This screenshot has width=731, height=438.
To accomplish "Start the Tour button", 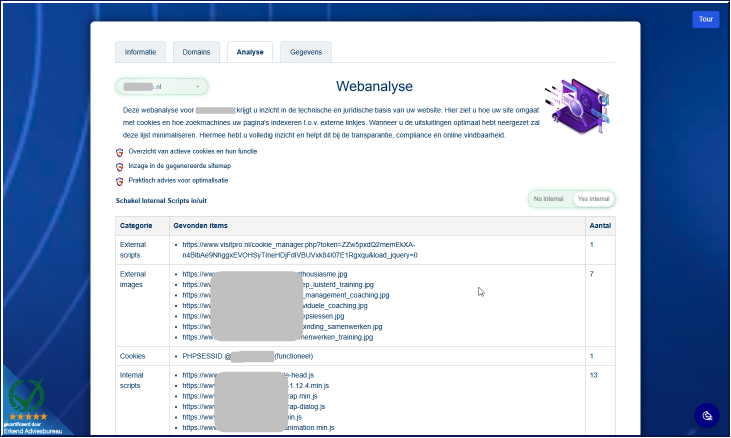I will coord(705,19).
